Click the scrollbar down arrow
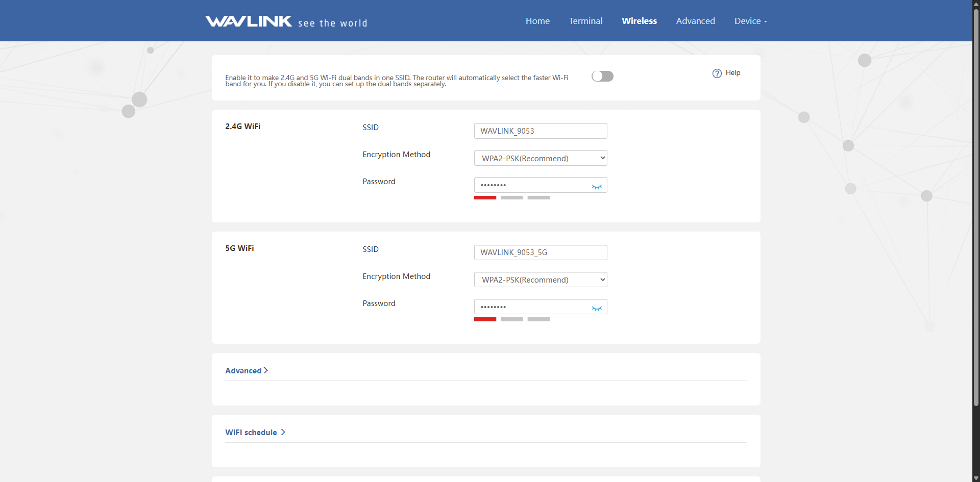Image resolution: width=980 pixels, height=482 pixels. 976,478
